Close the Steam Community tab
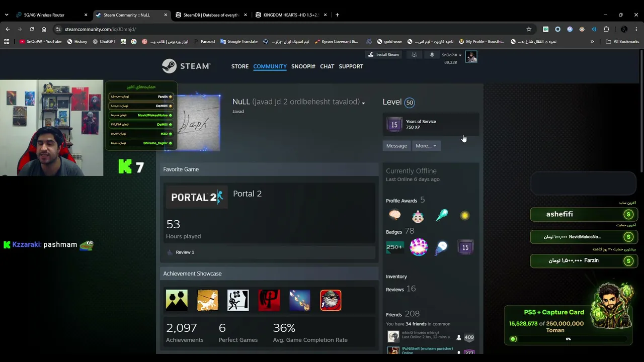This screenshot has width=644, height=362. tap(166, 15)
